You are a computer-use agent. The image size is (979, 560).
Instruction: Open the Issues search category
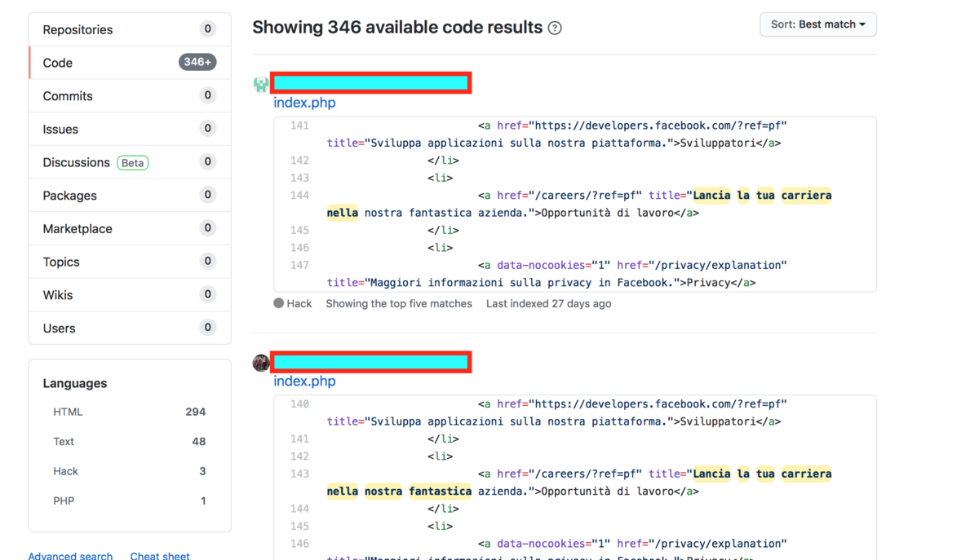(130, 129)
